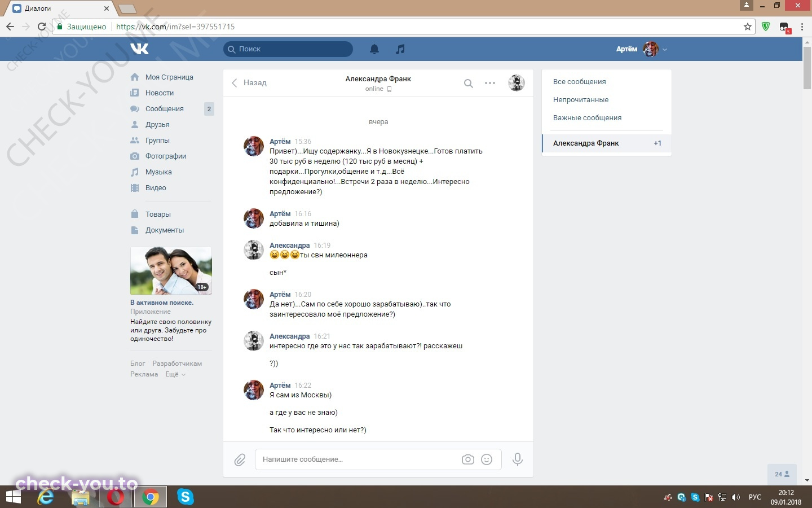The width and height of the screenshot is (812, 508).
Task: Click the search field Поиск in header
Action: [x=288, y=49]
